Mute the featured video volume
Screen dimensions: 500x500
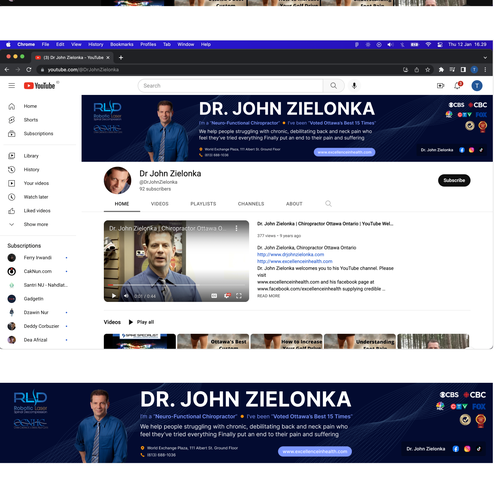pos(126,295)
